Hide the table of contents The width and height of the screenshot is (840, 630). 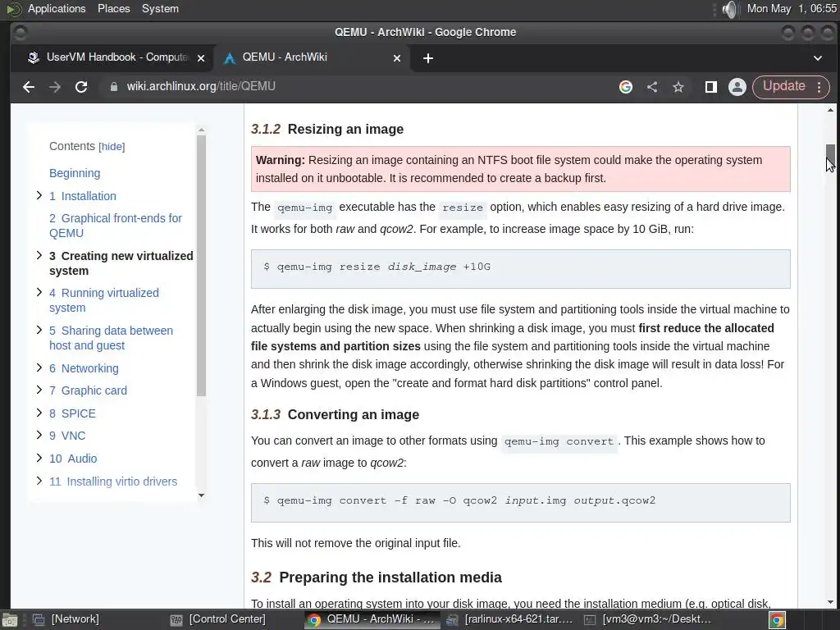point(112,147)
